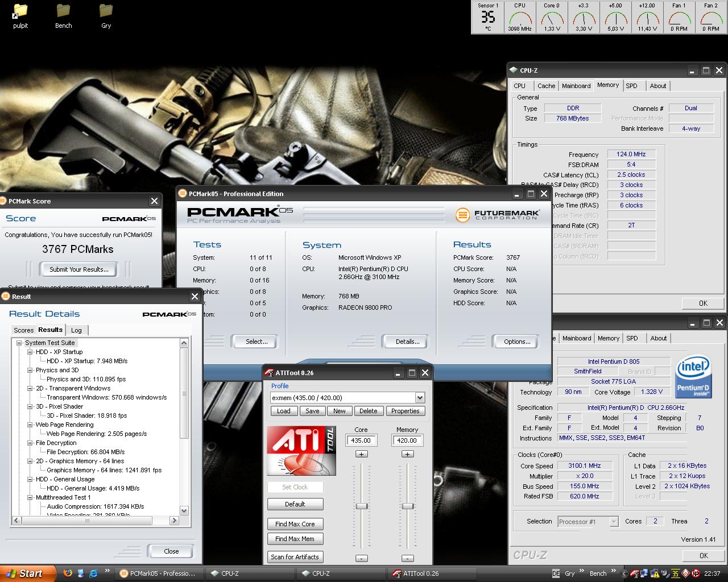Click the Default button in ATITool
This screenshot has width=728, height=582.
point(295,504)
